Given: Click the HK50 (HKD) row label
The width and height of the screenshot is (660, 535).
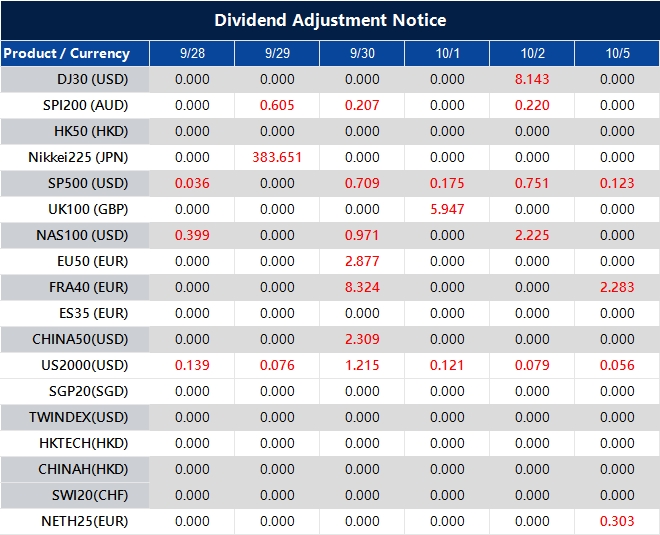Looking at the screenshot, I should click(91, 131).
